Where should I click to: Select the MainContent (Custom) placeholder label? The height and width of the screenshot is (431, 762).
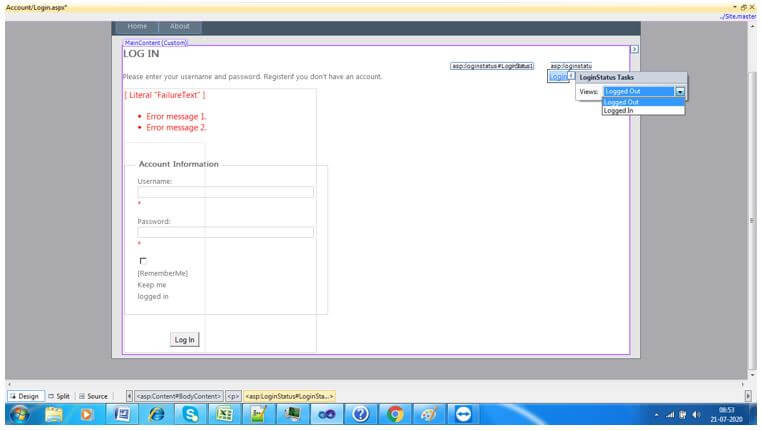pyautogui.click(x=156, y=43)
